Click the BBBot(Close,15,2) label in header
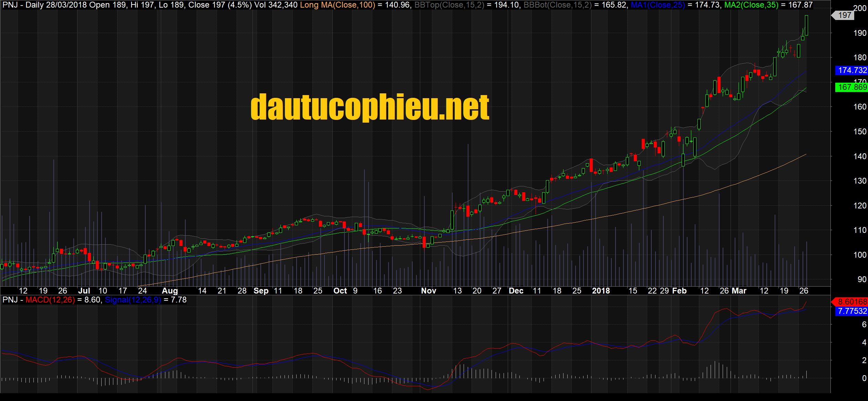This screenshot has height=401, width=868. pyautogui.click(x=557, y=5)
